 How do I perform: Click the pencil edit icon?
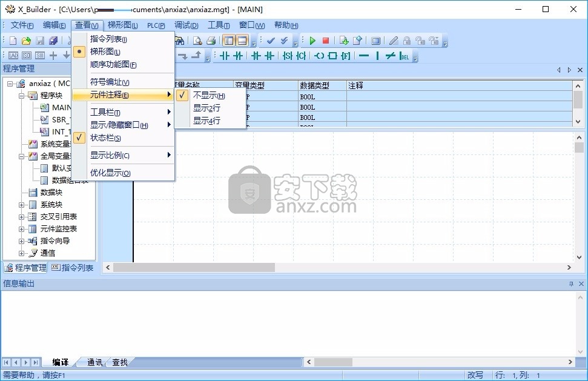pos(394,41)
